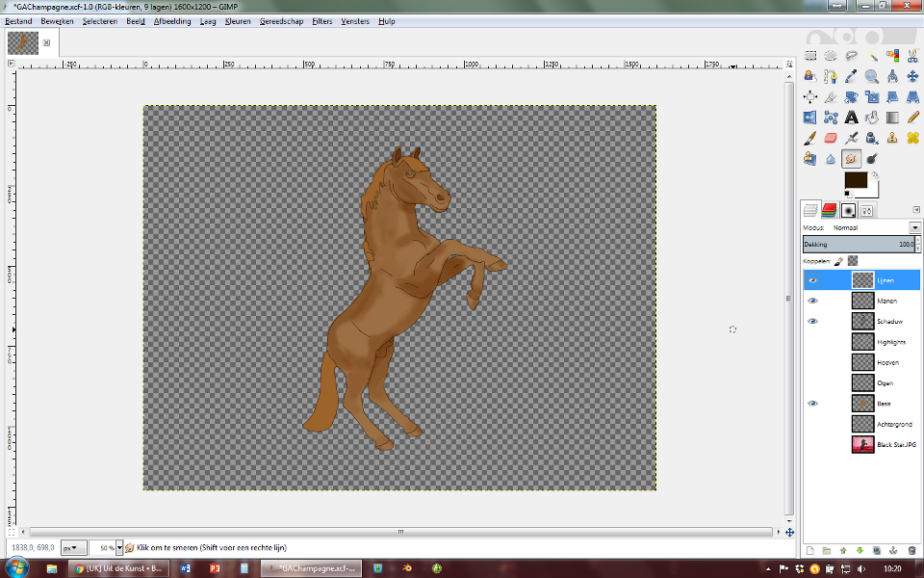The width and height of the screenshot is (924, 578).
Task: Select the Eraser tool
Action: pos(831,138)
